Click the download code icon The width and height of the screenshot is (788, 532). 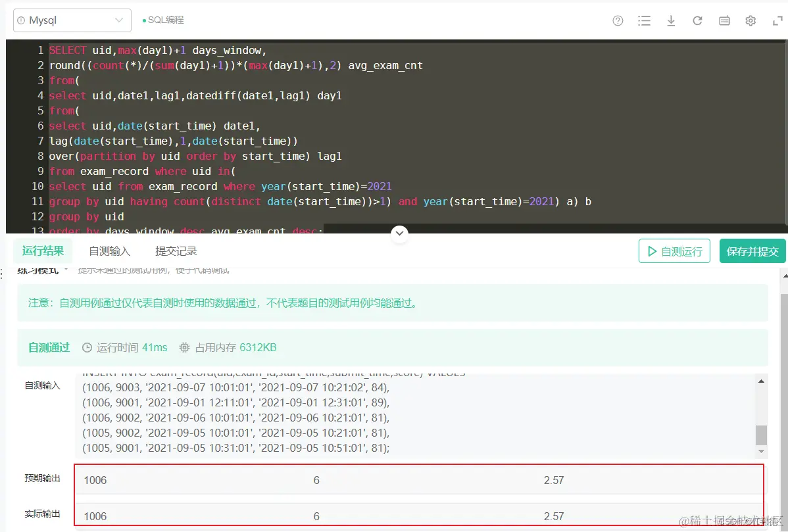click(x=670, y=20)
